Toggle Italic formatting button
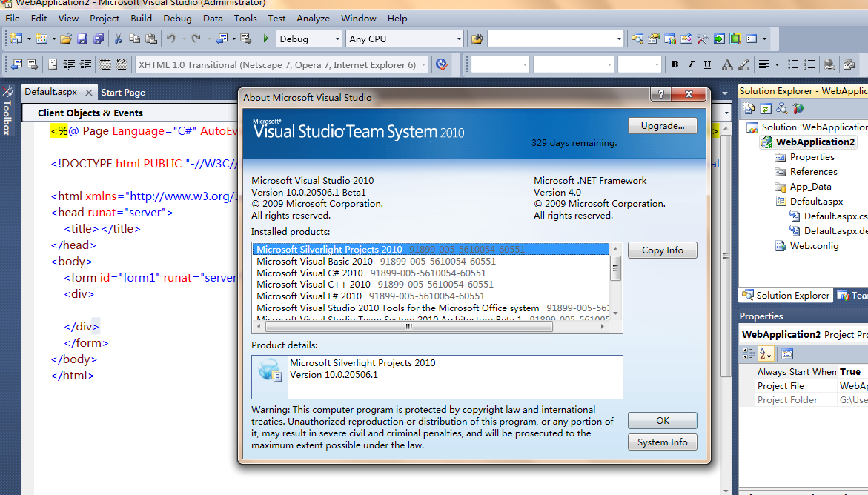The height and width of the screenshot is (495, 868). pos(691,64)
